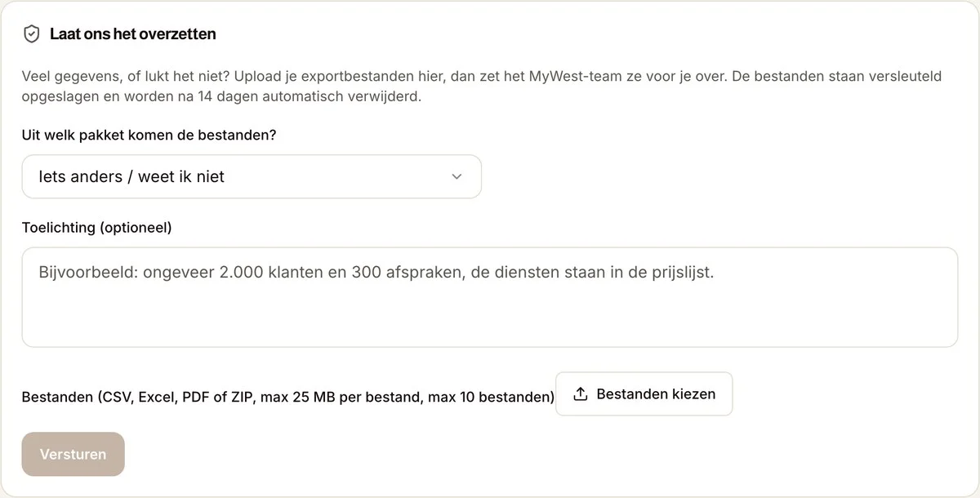Click the 'Toelichting (optioneel)' label
Image resolution: width=980 pixels, height=498 pixels.
coord(97,228)
